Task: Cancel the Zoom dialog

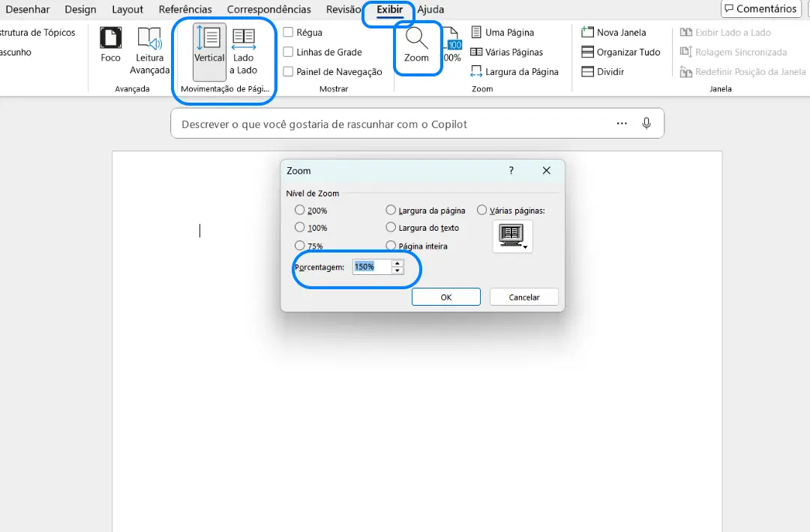Action: (x=523, y=296)
